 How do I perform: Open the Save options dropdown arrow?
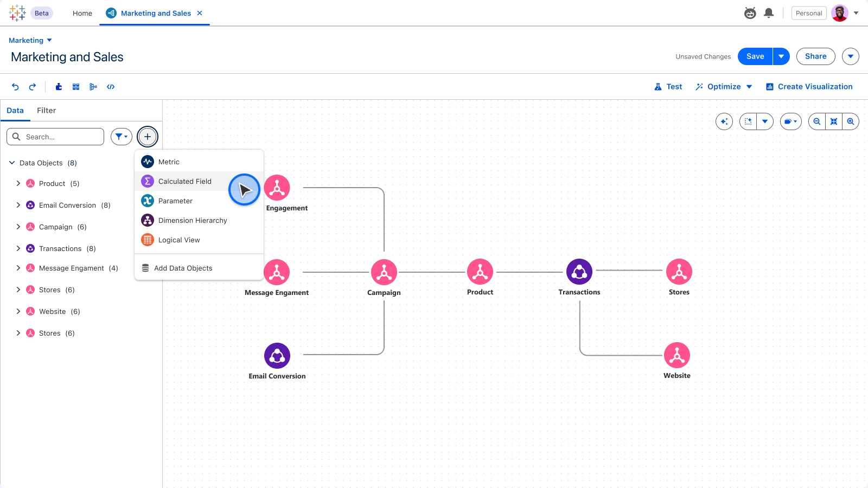pyautogui.click(x=781, y=56)
